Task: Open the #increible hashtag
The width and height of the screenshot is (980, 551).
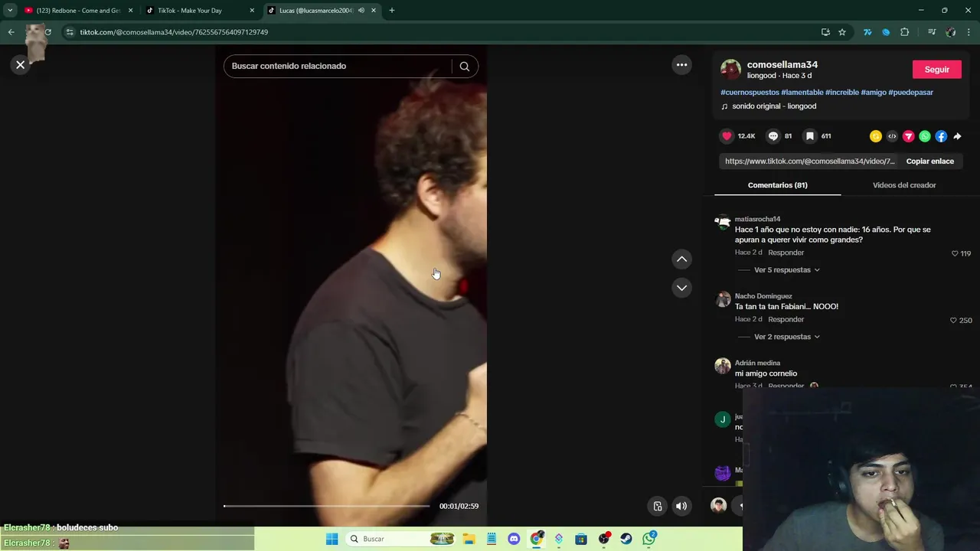Action: 842,93
